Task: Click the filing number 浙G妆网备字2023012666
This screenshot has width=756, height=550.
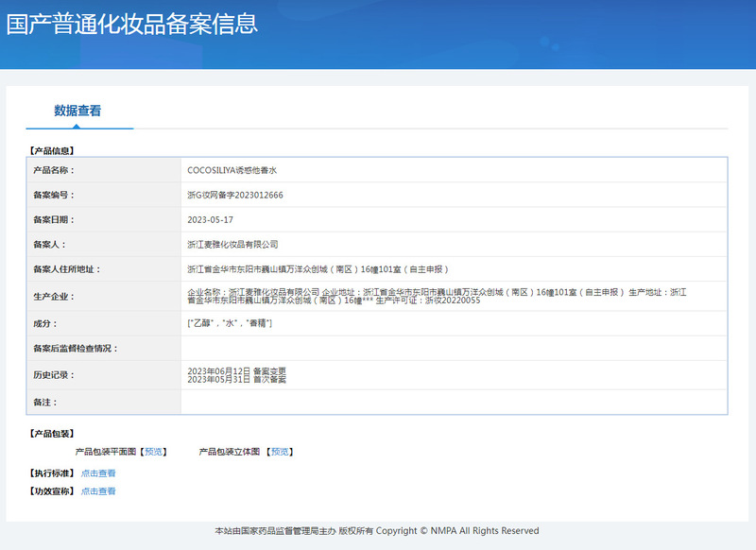Action: 235,195
